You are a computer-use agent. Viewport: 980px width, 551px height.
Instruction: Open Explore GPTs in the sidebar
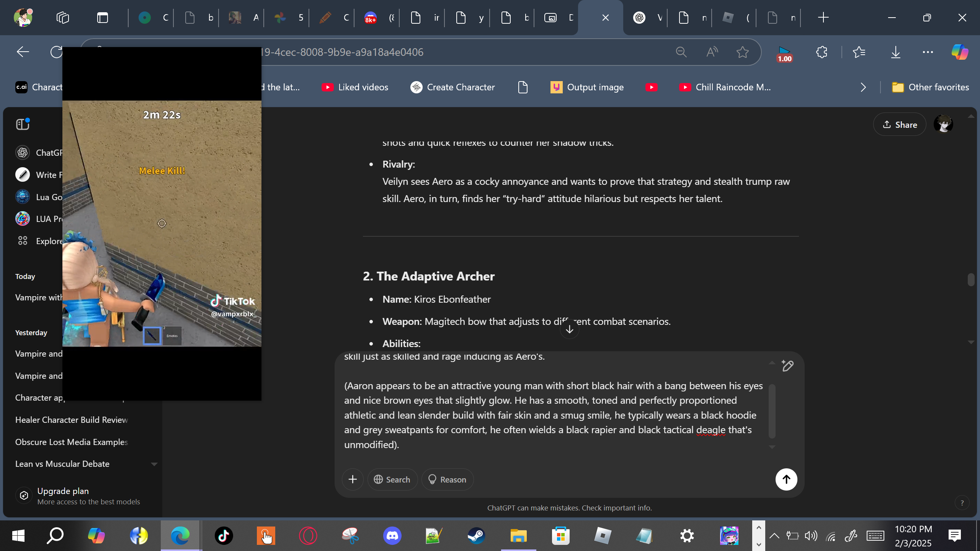[x=39, y=241]
